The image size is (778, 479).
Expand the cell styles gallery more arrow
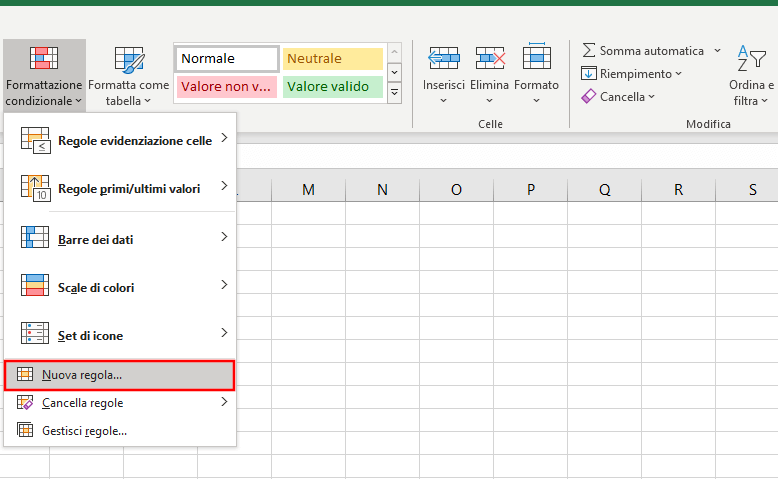pyautogui.click(x=394, y=92)
